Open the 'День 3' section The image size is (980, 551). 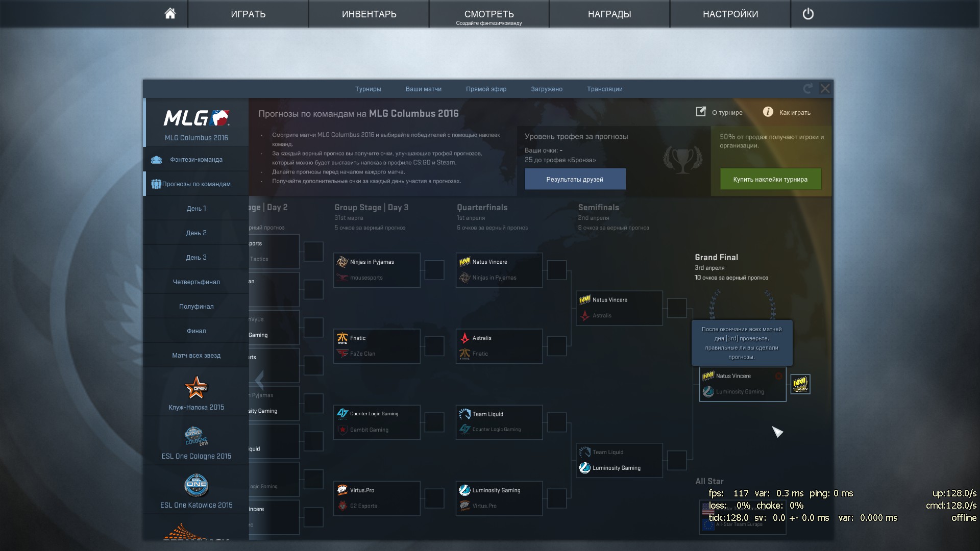(x=196, y=257)
